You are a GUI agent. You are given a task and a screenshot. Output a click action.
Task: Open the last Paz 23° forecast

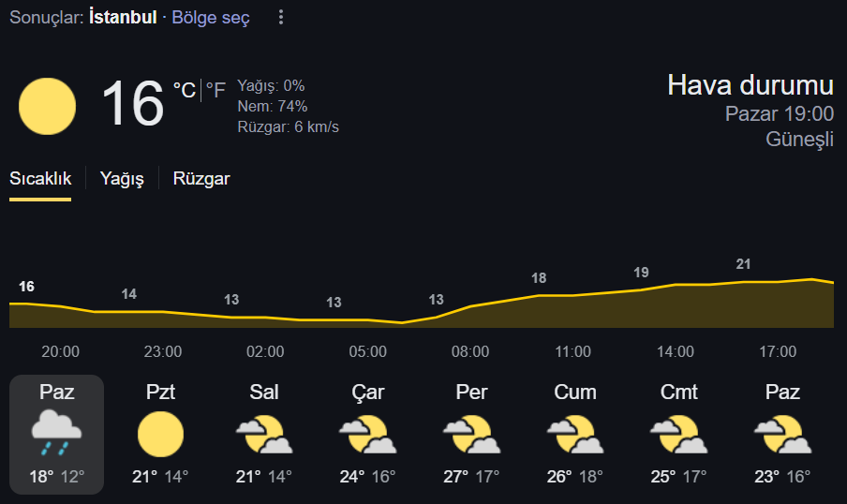pyautogui.click(x=782, y=435)
